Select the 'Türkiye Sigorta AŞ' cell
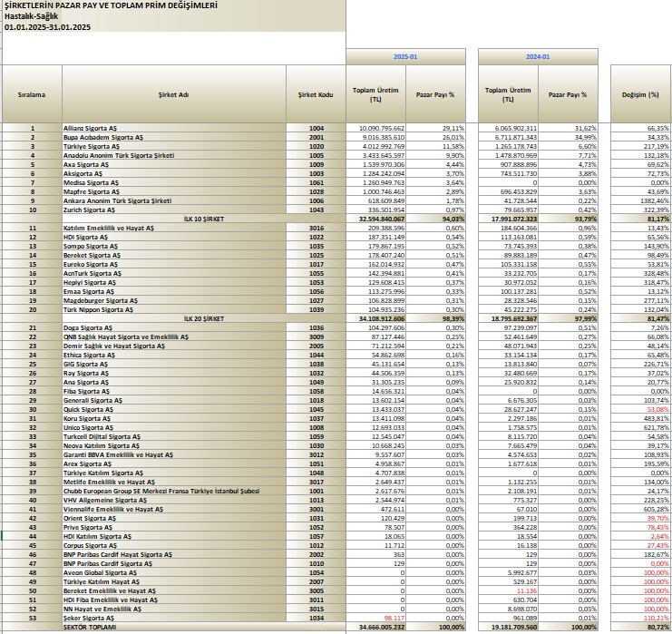The height and width of the screenshot is (634, 672). tap(174, 146)
